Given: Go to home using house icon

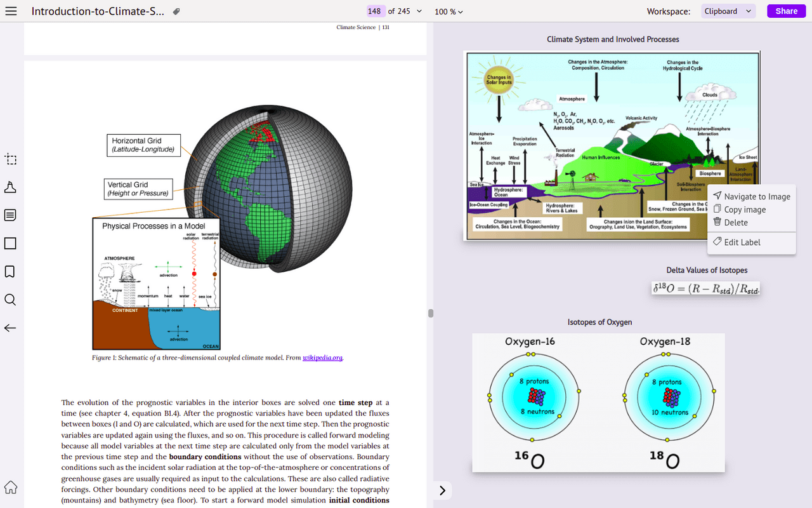Looking at the screenshot, I should [x=10, y=487].
